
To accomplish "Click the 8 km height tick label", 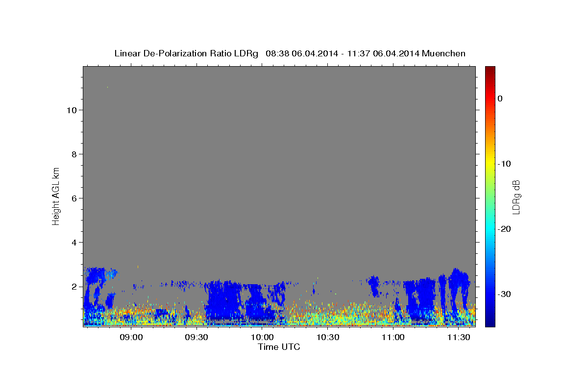I will (74, 154).
